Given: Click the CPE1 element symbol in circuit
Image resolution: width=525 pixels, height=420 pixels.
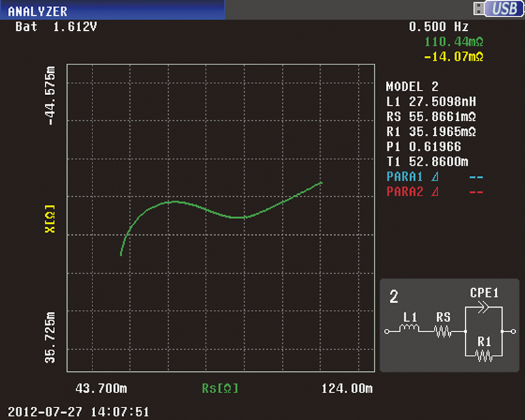Looking at the screenshot, I should 485,306.
